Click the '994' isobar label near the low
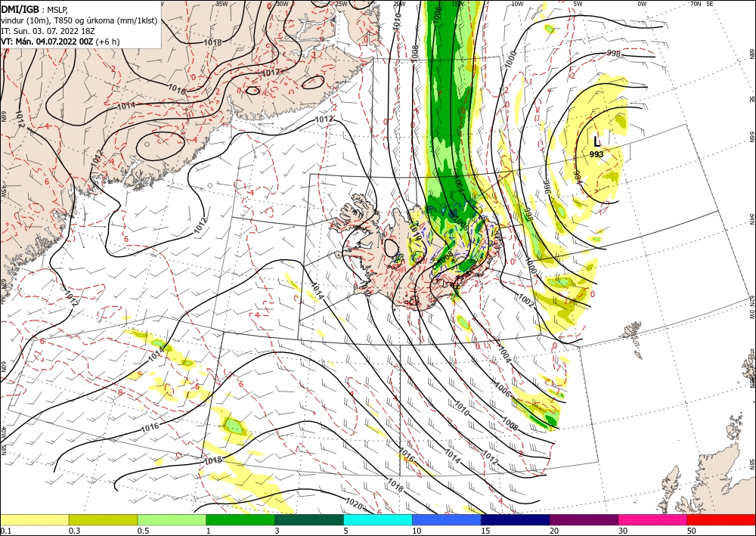 (577, 176)
